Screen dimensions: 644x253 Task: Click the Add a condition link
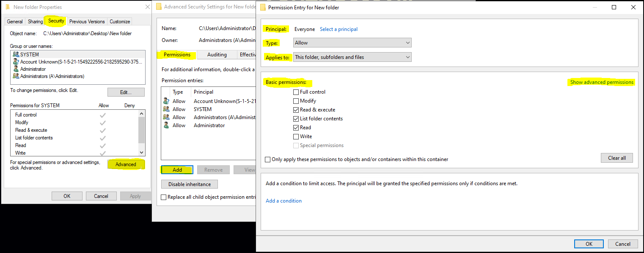[x=283, y=200]
